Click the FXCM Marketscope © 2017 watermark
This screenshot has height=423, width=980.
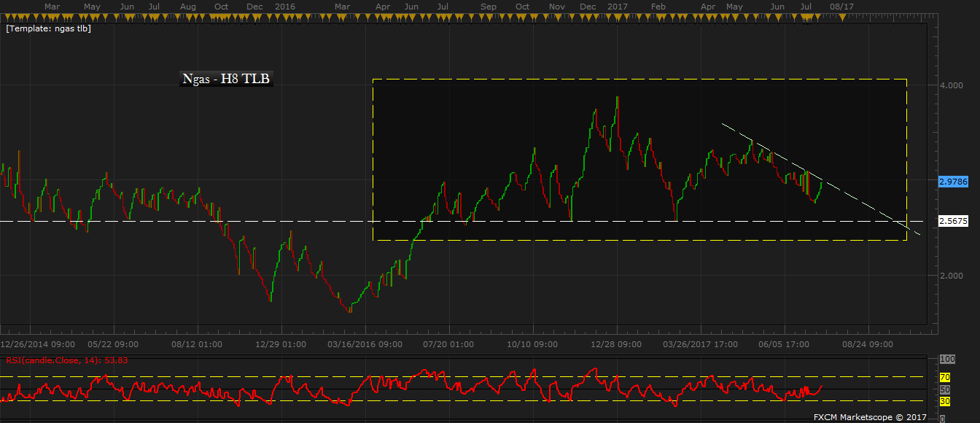coord(859,417)
